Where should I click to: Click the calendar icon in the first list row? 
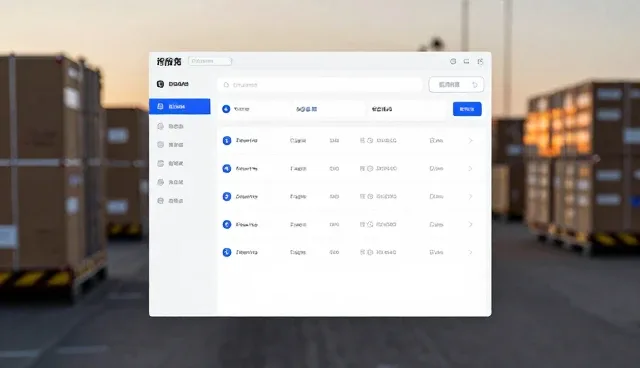tap(362, 141)
